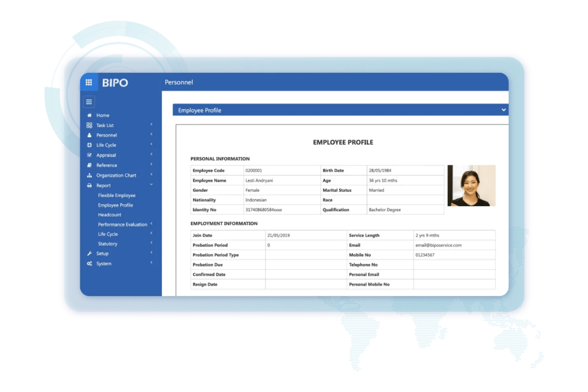The width and height of the screenshot is (588, 392).
Task: Open the Employee Profile bar dropdown arrow
Action: click(x=504, y=110)
